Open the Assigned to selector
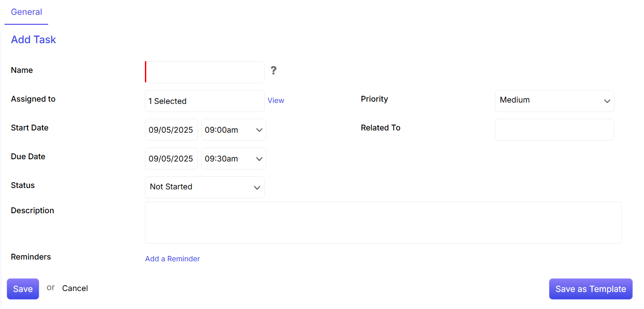Screen dimensions: 644x309 click(205, 101)
